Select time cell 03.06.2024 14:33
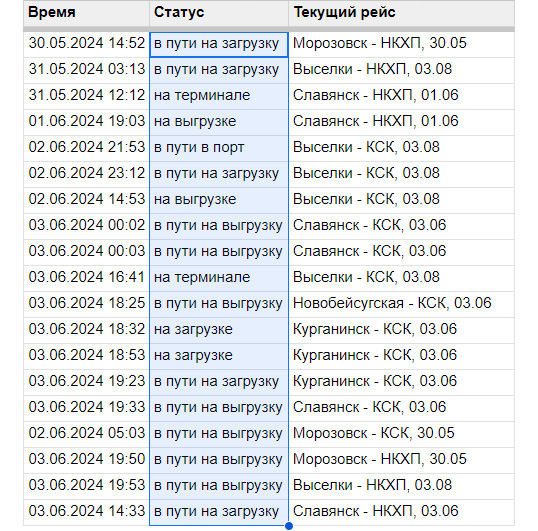This screenshot has height=531, width=538. click(87, 511)
